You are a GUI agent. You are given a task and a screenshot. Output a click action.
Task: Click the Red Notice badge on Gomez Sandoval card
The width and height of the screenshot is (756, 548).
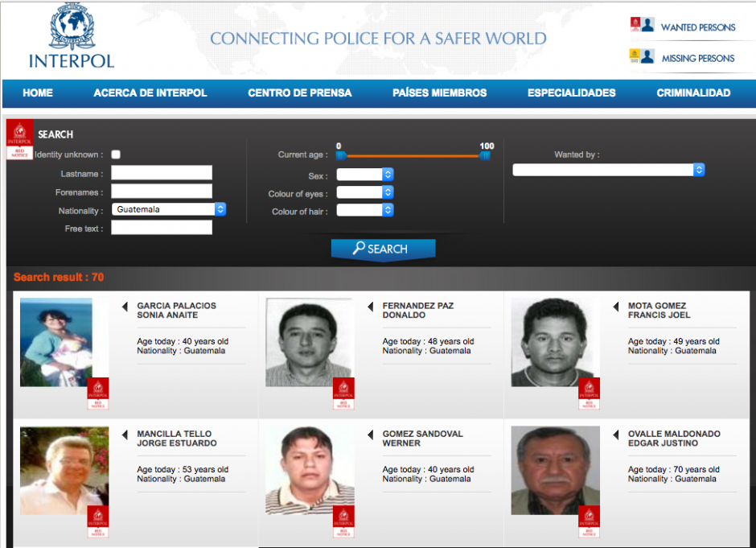tap(342, 522)
